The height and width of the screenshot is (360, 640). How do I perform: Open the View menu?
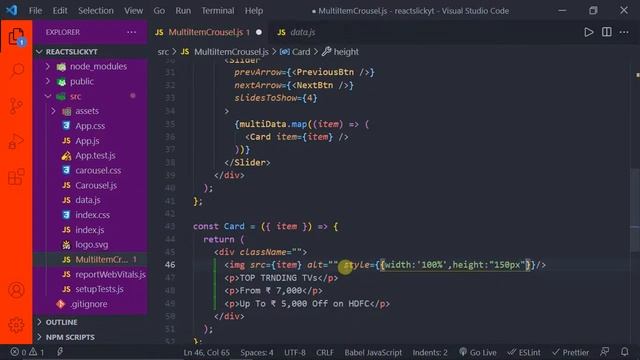(x=133, y=11)
